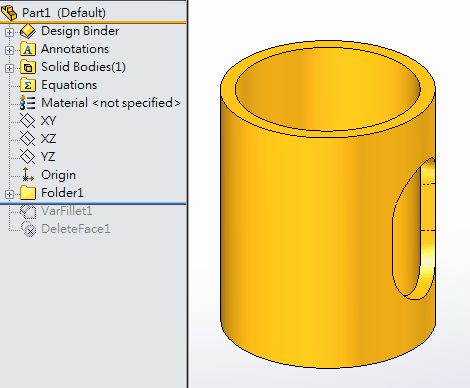The width and height of the screenshot is (470, 388).
Task: Click the Equations sigma icon
Action: [28, 85]
